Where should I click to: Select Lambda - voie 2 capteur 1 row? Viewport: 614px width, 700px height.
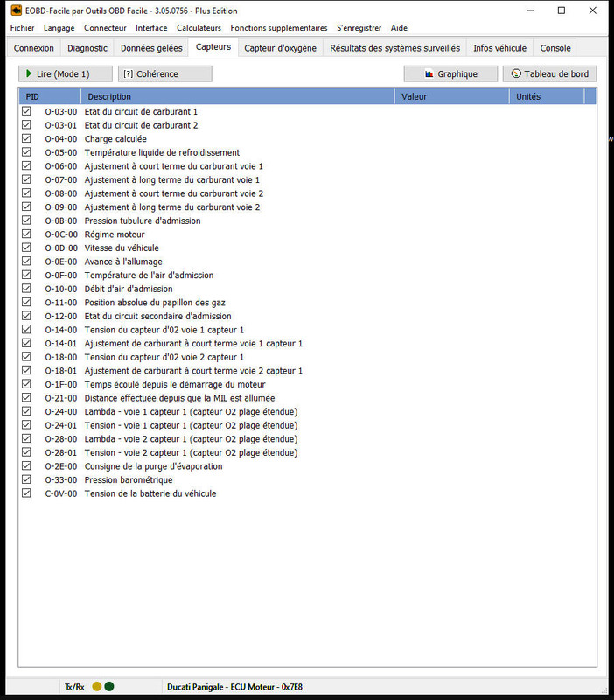pos(307,439)
